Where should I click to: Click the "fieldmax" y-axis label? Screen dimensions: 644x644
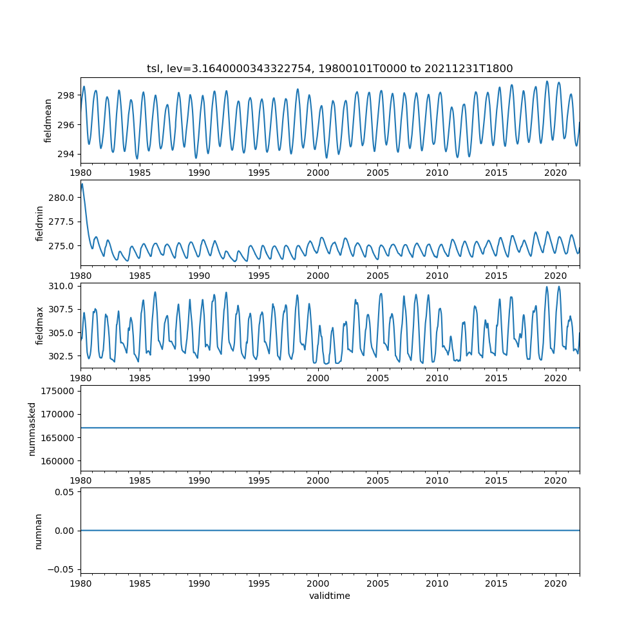(39, 325)
